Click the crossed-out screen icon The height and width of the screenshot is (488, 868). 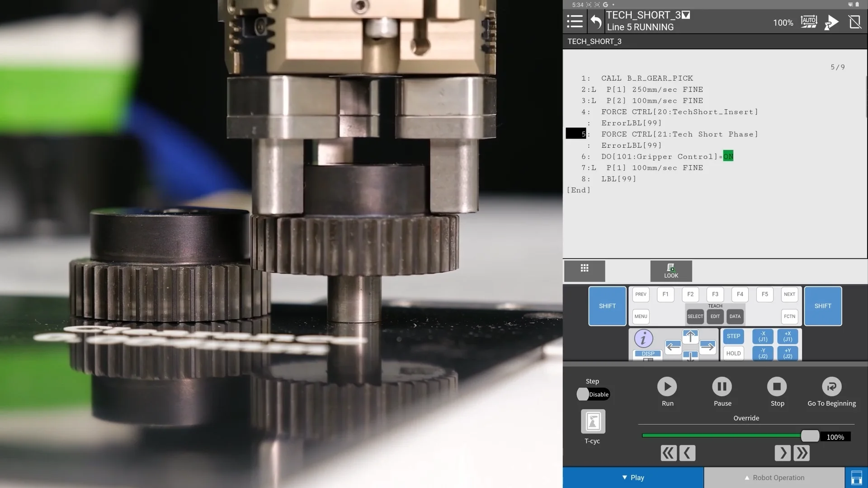[855, 22]
